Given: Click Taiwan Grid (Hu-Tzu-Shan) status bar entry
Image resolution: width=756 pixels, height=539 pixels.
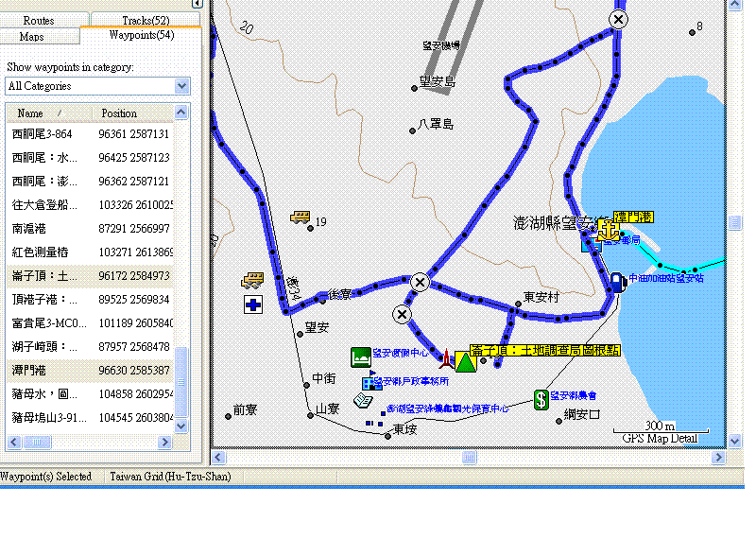Looking at the screenshot, I should click(170, 477).
